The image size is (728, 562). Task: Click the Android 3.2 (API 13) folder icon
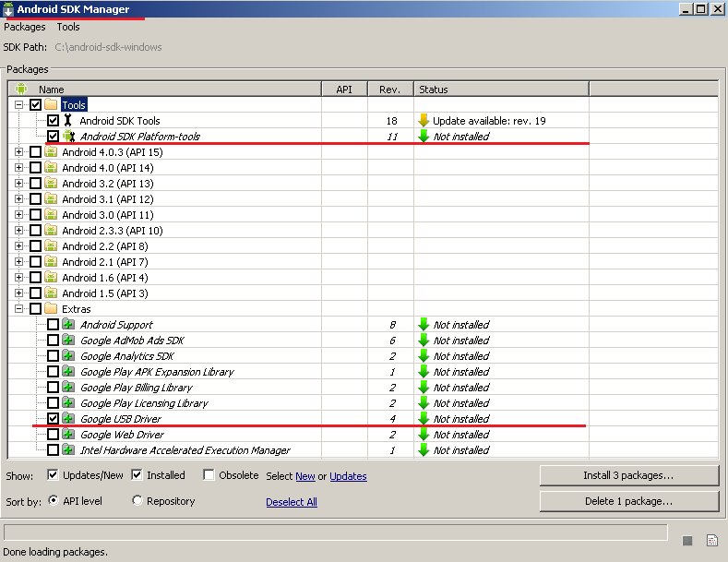tap(51, 183)
